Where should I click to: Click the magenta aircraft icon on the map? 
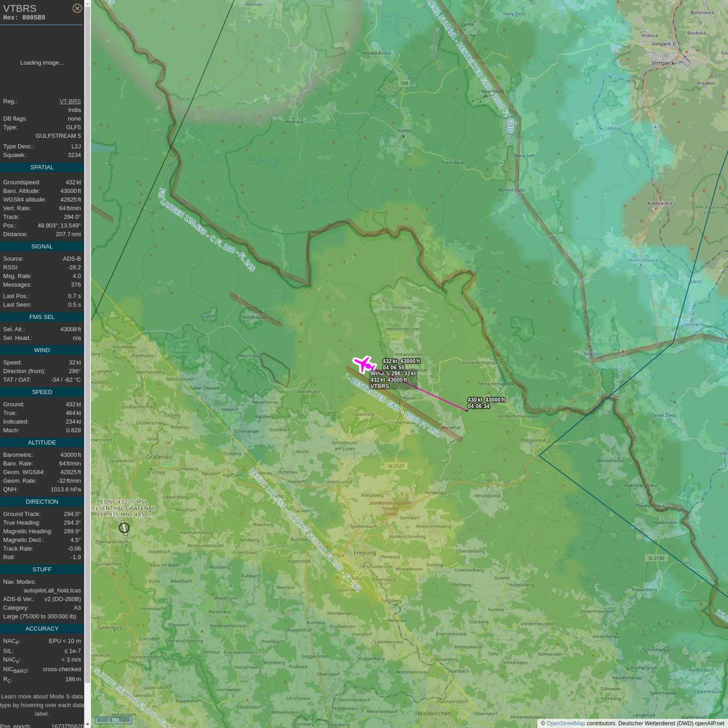[363, 363]
